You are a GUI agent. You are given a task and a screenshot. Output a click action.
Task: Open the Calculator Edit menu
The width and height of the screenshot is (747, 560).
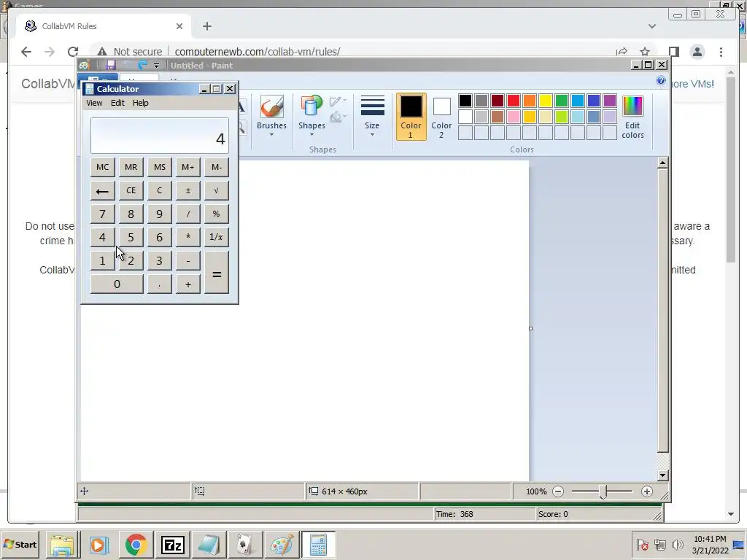[x=117, y=103]
